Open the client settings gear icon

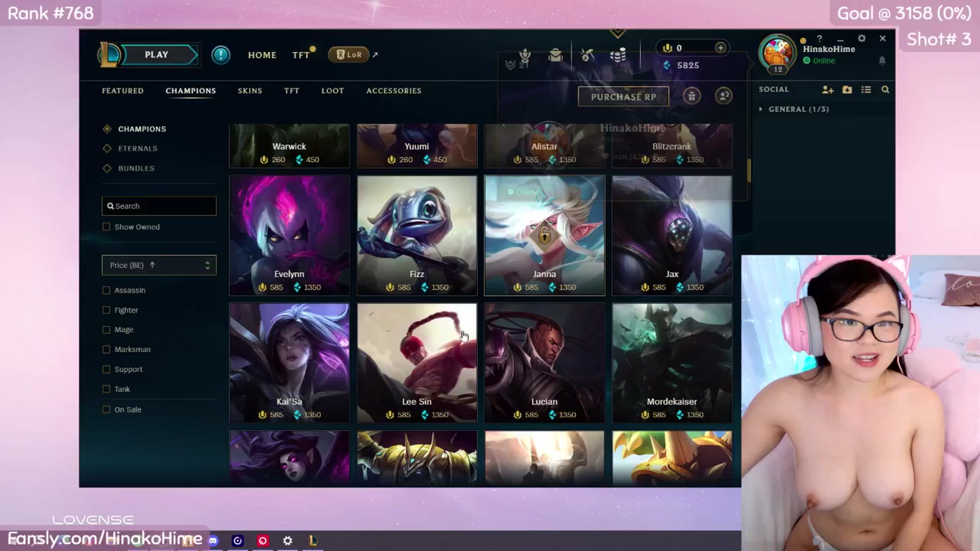862,38
